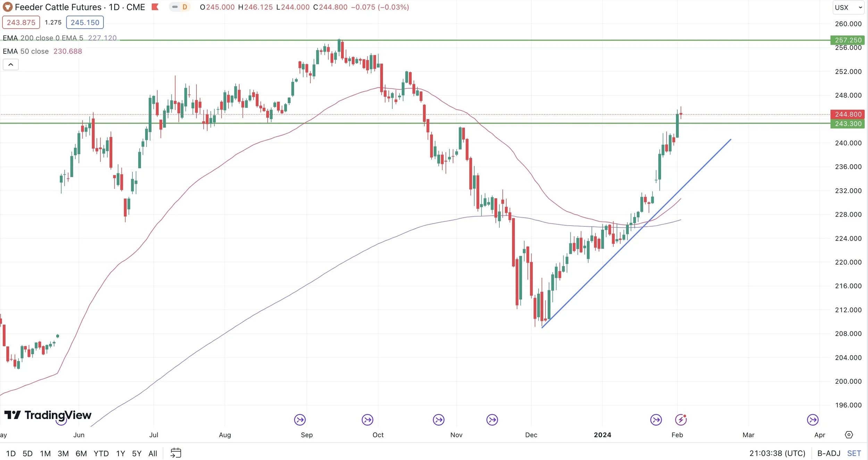
Task: Open the UTC time zone menu
Action: [777, 453]
